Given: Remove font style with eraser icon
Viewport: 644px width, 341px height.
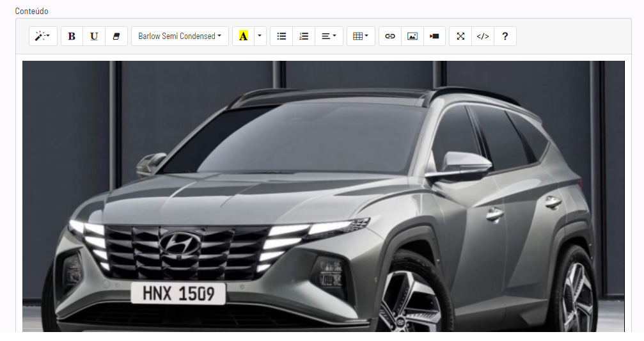Looking at the screenshot, I should (116, 36).
